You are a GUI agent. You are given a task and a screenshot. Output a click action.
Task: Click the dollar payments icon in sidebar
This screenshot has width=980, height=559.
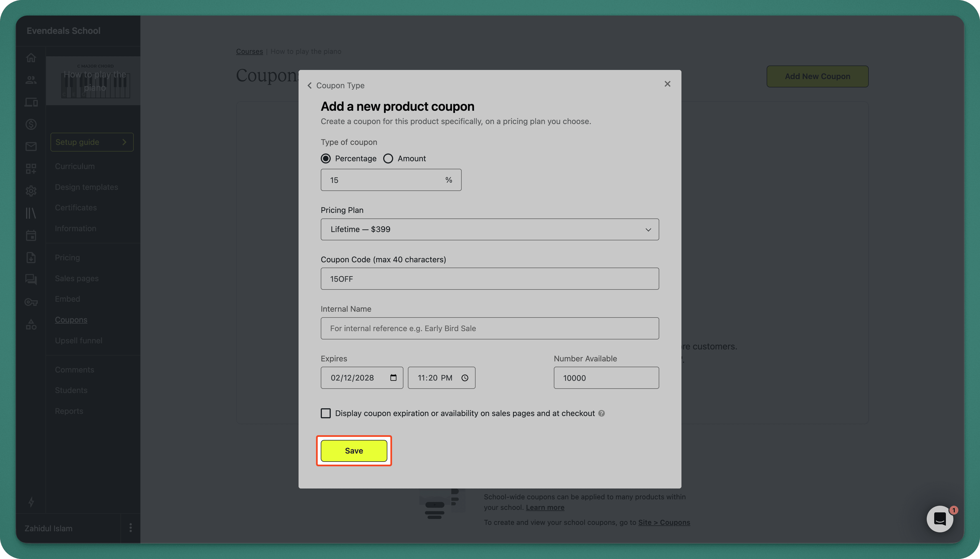click(x=31, y=124)
